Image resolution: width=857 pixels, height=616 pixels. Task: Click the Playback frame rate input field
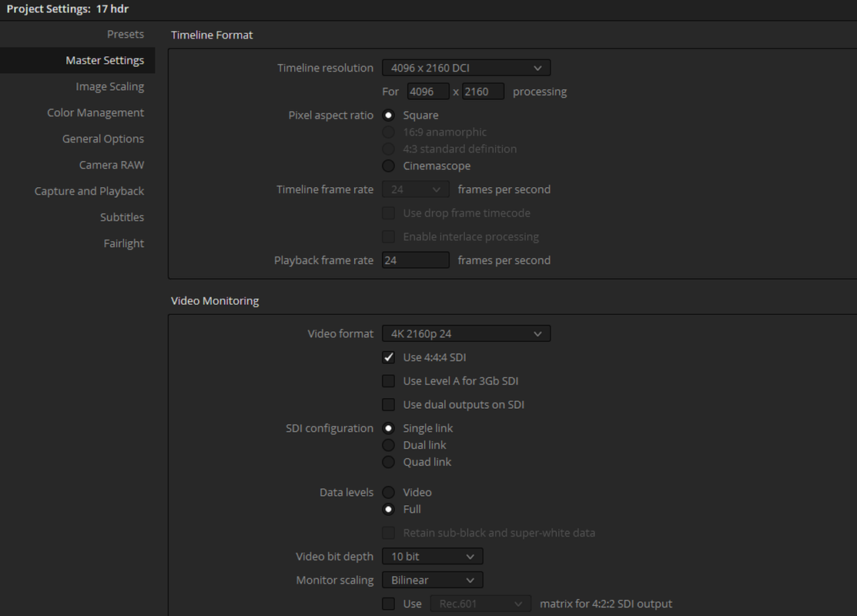pos(415,260)
